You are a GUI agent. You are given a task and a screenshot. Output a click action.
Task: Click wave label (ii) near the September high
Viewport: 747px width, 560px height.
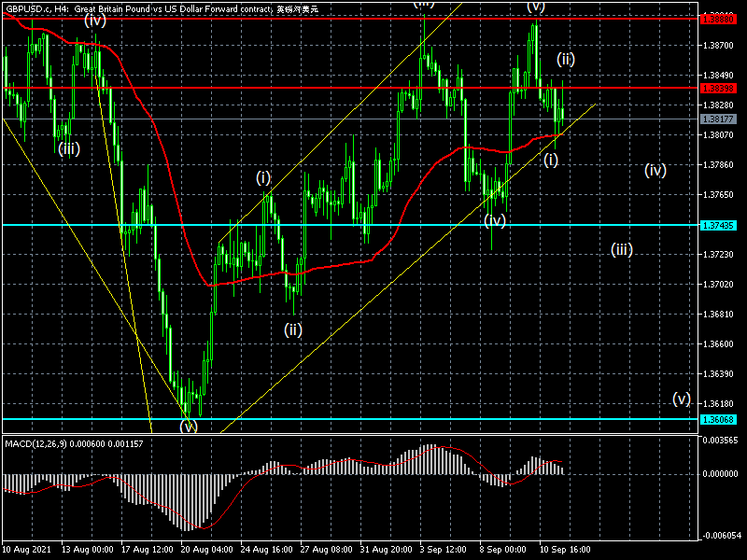click(566, 59)
